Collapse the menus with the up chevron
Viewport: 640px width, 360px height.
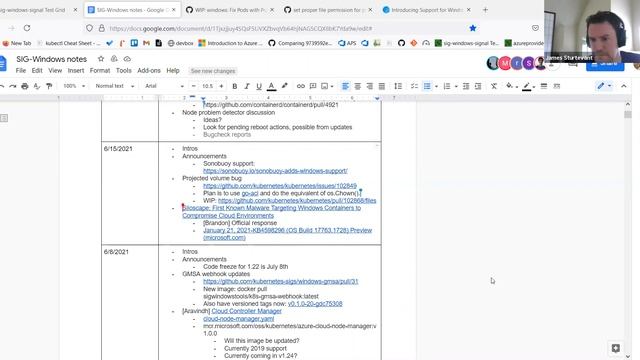pos(624,86)
